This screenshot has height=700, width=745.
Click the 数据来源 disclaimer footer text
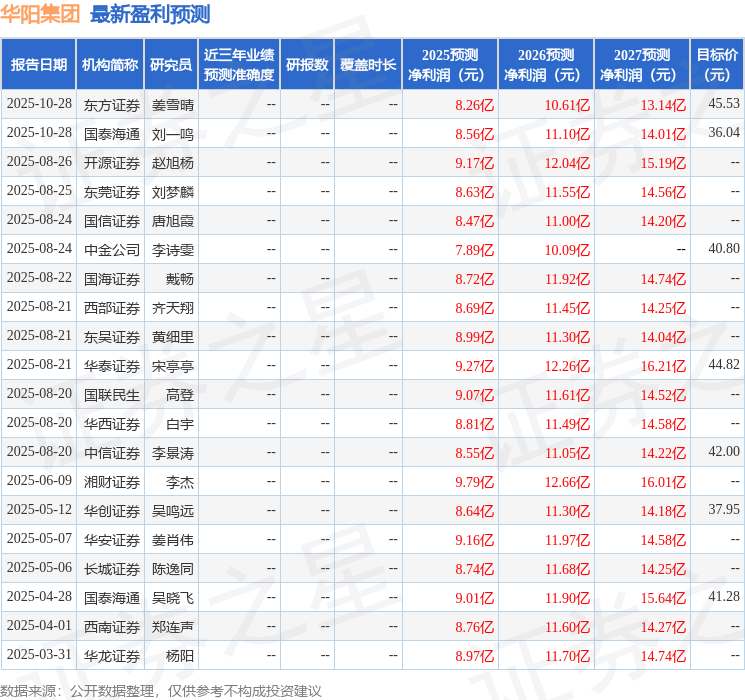pyautogui.click(x=161, y=690)
